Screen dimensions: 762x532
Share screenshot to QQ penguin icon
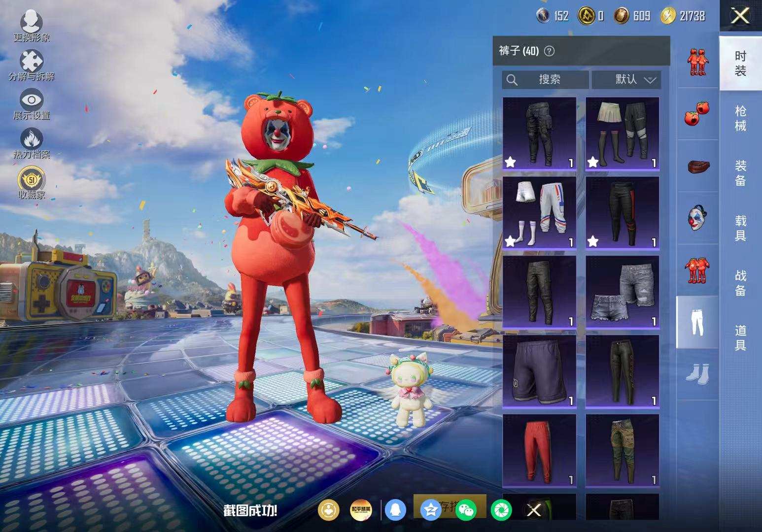pyautogui.click(x=395, y=510)
